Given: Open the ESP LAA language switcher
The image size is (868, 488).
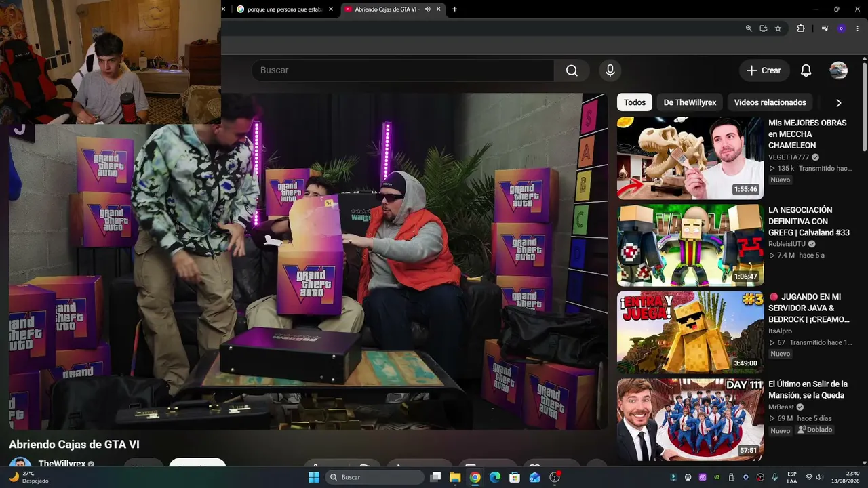Looking at the screenshot, I should pos(792,477).
